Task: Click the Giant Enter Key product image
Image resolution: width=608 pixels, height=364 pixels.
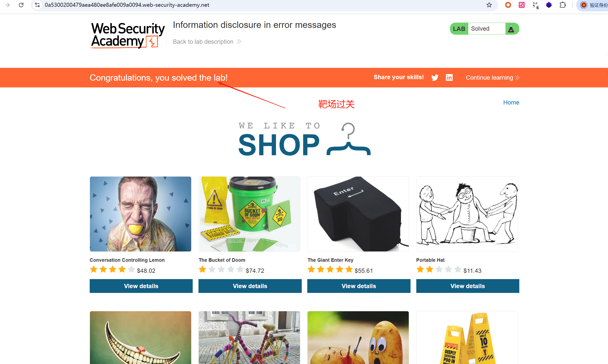Action: [x=358, y=214]
